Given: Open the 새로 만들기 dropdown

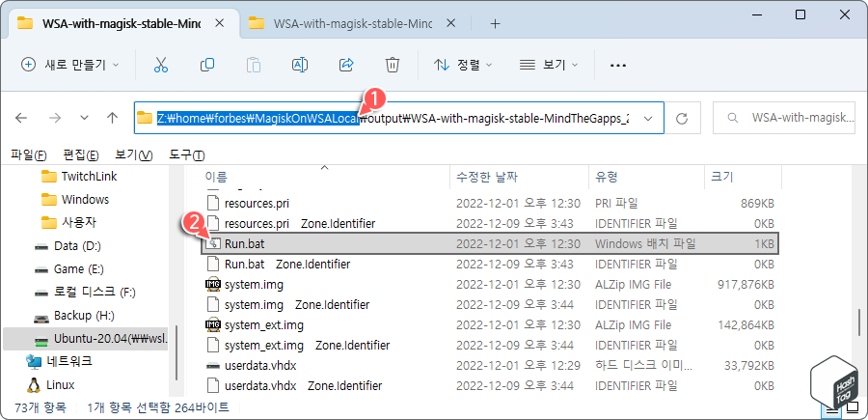Looking at the screenshot, I should click(69, 65).
